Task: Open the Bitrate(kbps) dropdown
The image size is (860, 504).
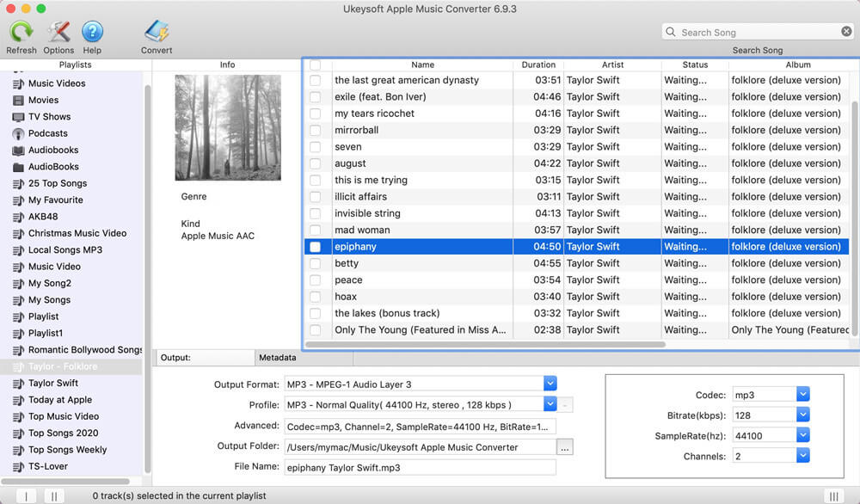Action: pyautogui.click(x=803, y=415)
